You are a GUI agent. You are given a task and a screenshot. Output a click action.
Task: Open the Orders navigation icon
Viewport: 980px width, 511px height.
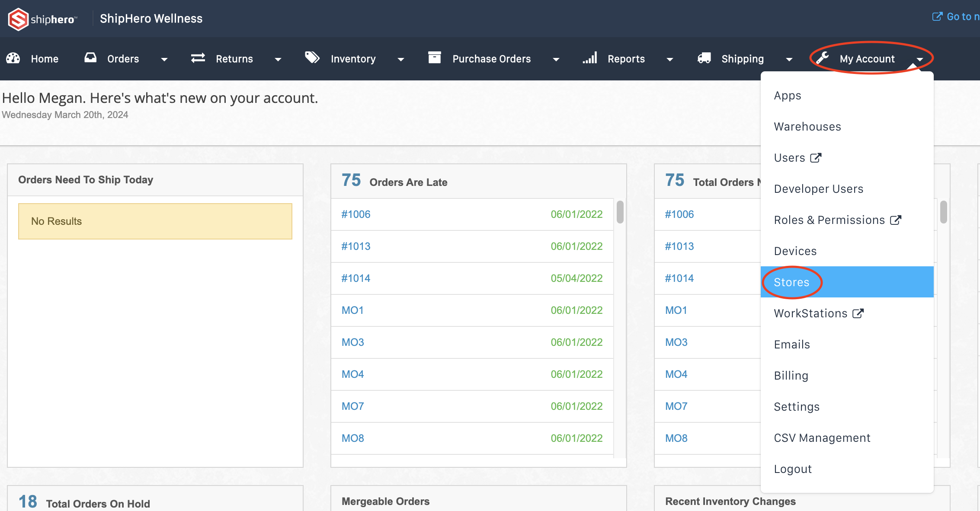click(91, 59)
